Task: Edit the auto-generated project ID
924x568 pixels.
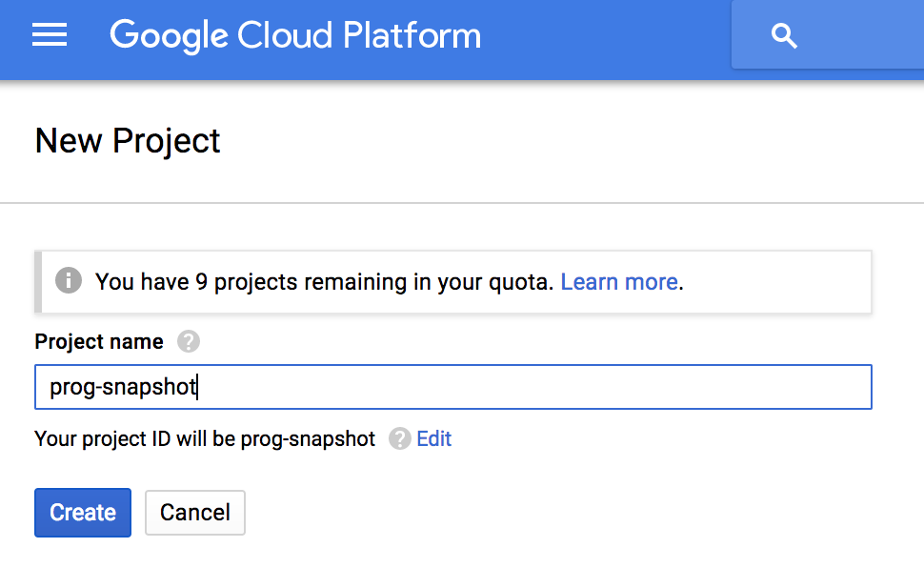Action: (433, 438)
